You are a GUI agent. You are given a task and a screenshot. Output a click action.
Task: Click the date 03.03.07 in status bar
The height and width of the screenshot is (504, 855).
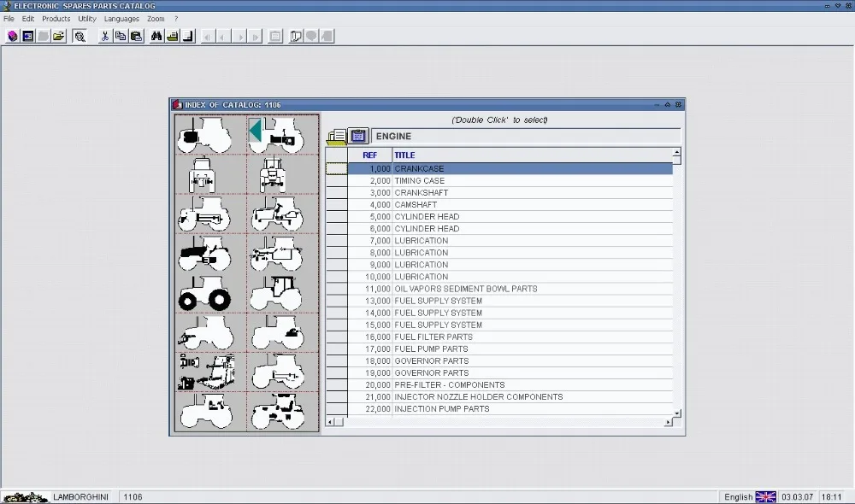click(797, 497)
